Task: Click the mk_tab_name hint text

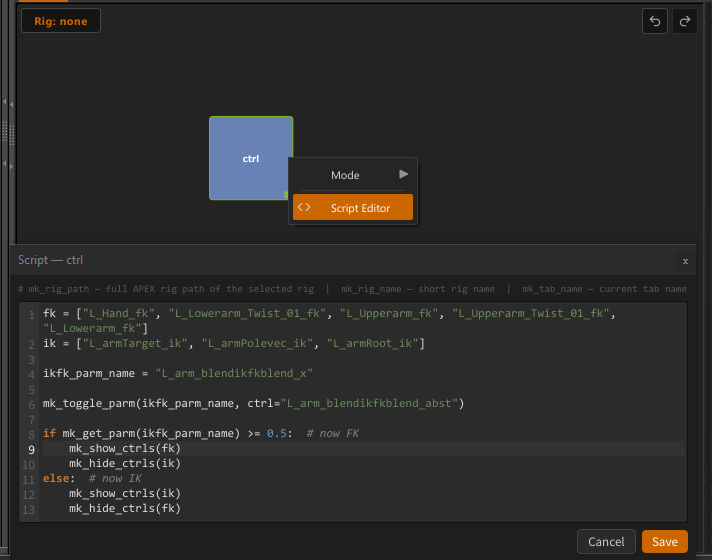Action: 604,289
